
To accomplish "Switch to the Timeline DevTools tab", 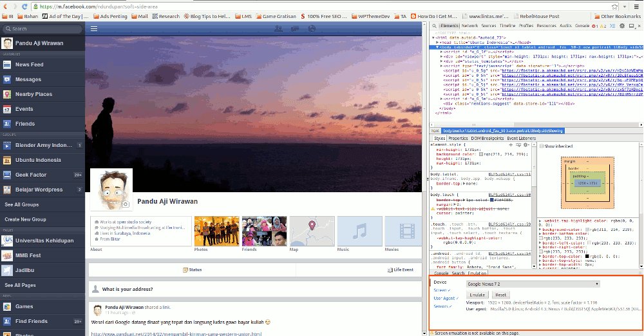I will click(507, 26).
